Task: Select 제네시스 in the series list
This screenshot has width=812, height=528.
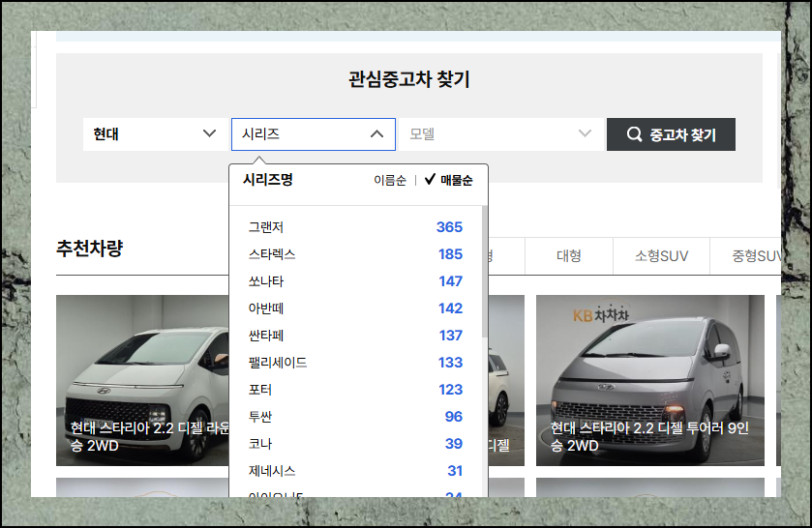Action: tap(355, 471)
